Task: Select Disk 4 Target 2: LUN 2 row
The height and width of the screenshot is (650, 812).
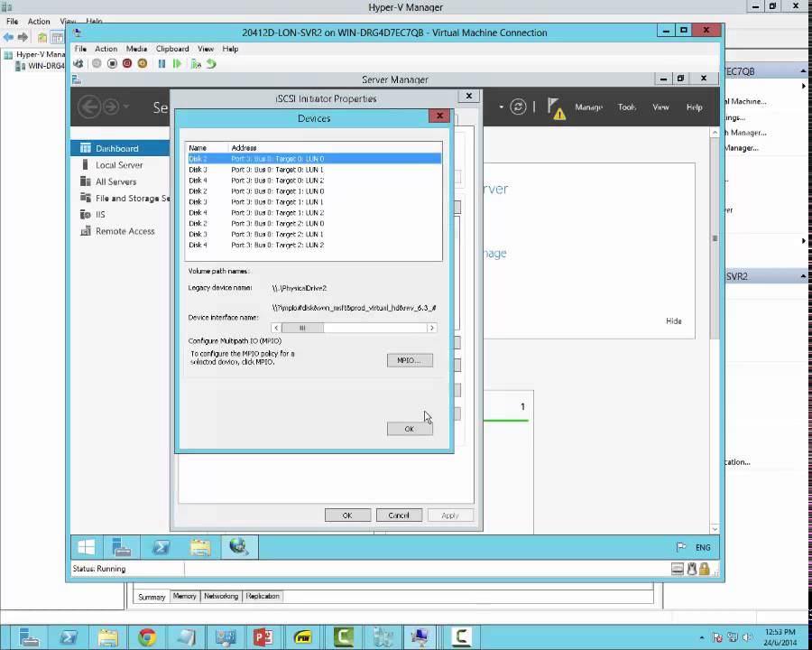Action: (314, 246)
